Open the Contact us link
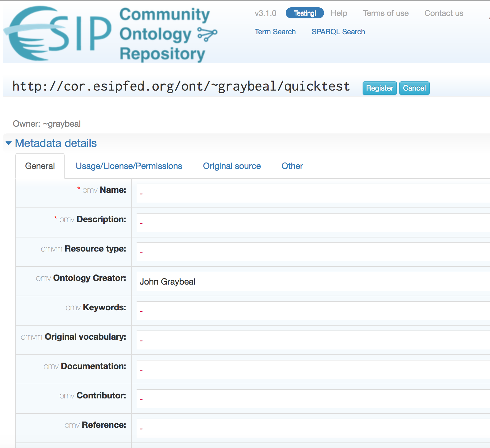The image size is (490, 448). [x=443, y=13]
